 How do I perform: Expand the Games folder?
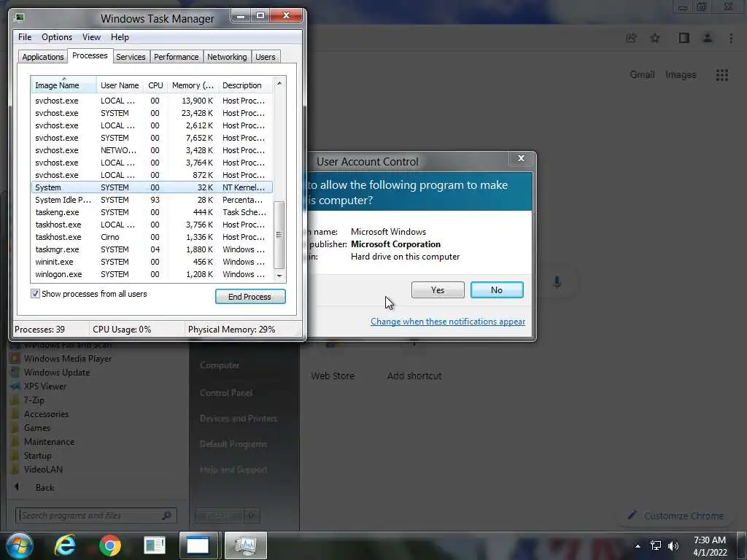click(37, 427)
